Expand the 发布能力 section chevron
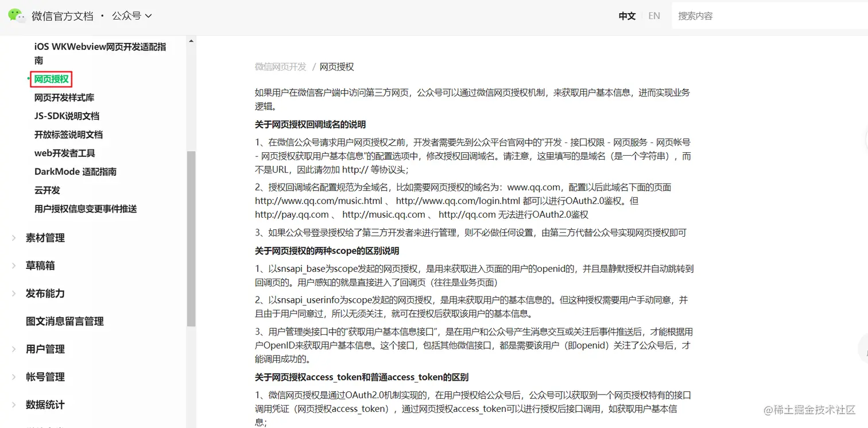 tap(14, 294)
